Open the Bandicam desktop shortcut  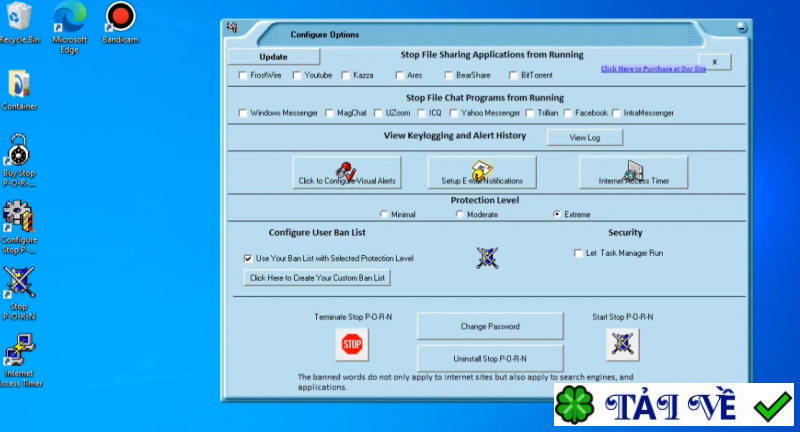pos(120,22)
